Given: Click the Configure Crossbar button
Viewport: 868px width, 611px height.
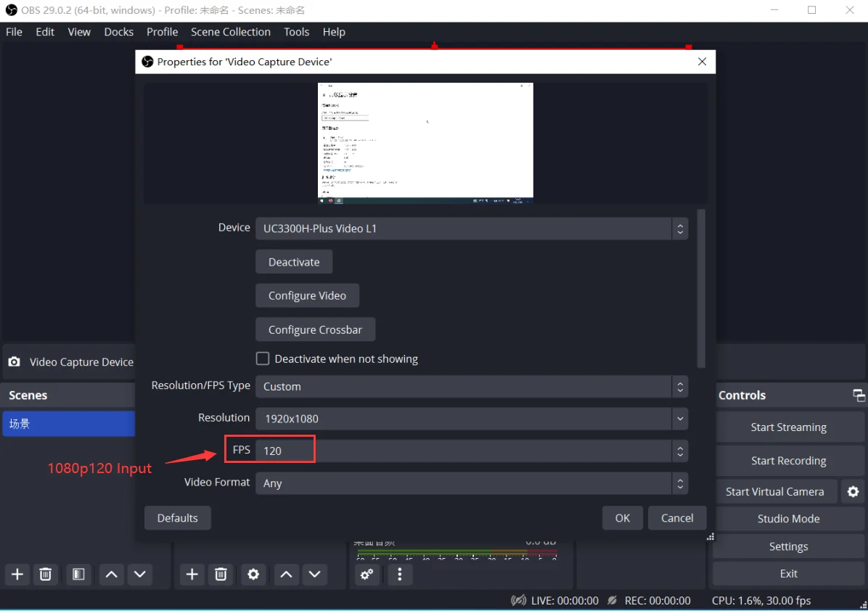Looking at the screenshot, I should pyautogui.click(x=315, y=329).
